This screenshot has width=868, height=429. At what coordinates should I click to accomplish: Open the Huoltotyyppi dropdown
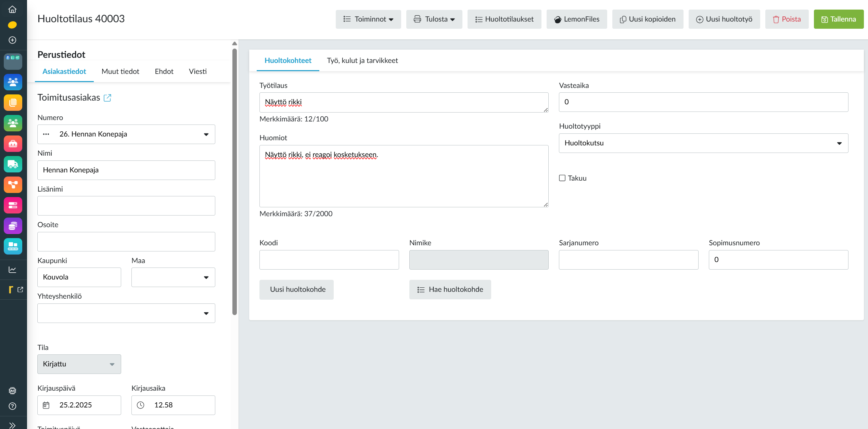[703, 143]
